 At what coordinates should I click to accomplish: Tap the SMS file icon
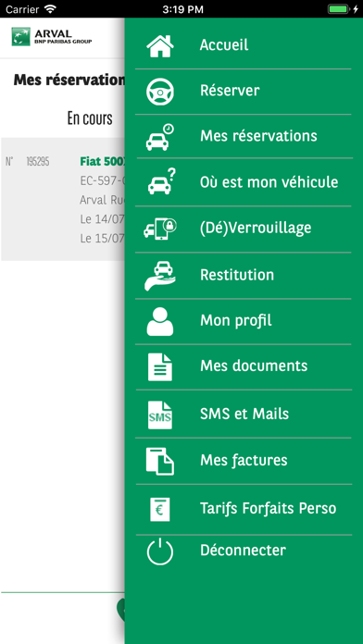[x=160, y=415]
